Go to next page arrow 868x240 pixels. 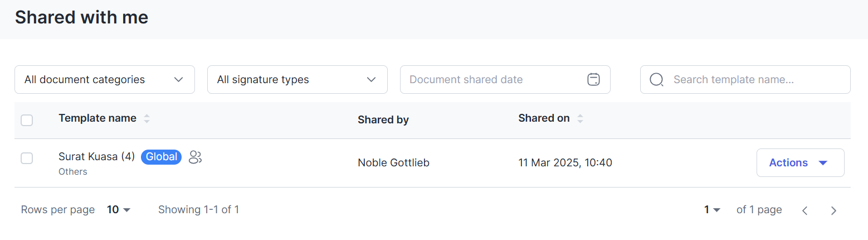coord(833,210)
